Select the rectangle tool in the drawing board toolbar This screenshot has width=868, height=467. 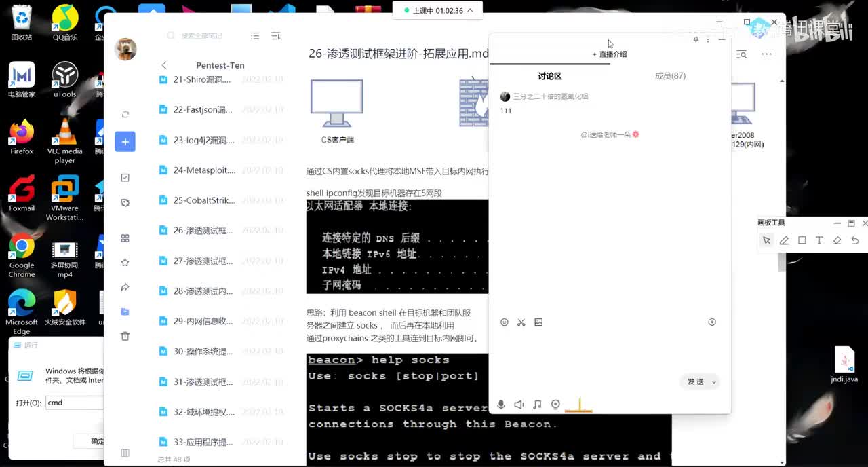[x=802, y=240]
